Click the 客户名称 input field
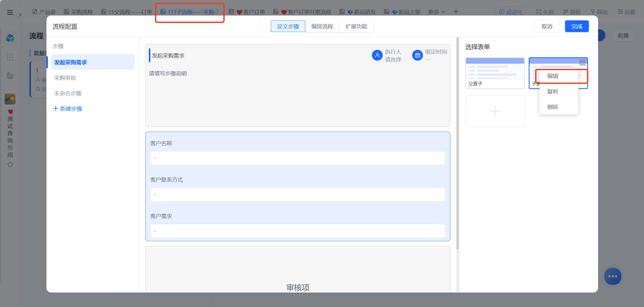This screenshot has height=307, width=644. pos(298,158)
